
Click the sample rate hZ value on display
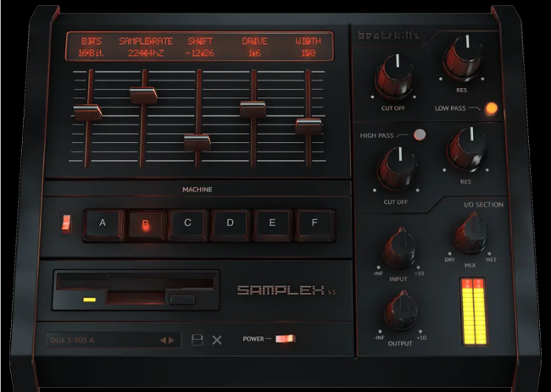pyautogui.click(x=146, y=53)
